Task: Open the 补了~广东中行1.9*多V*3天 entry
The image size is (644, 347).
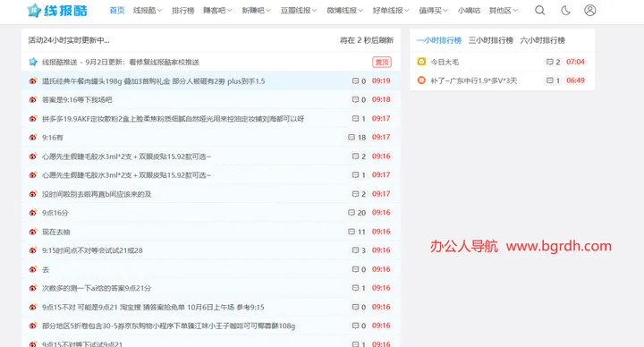Action: 473,80
